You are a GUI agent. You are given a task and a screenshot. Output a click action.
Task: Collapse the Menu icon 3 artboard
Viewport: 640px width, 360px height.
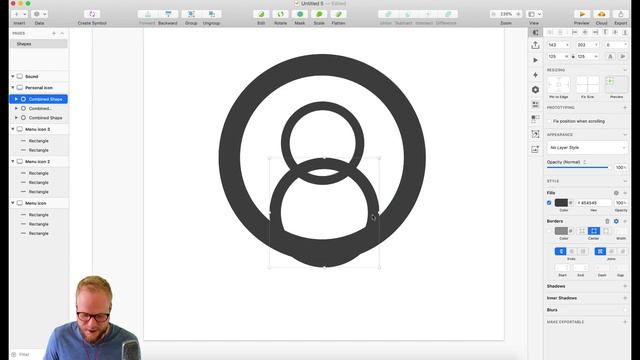pyautogui.click(x=13, y=129)
